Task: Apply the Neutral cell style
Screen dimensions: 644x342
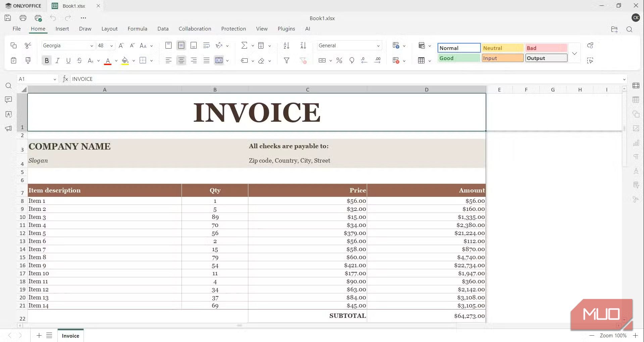Action: coord(502,48)
